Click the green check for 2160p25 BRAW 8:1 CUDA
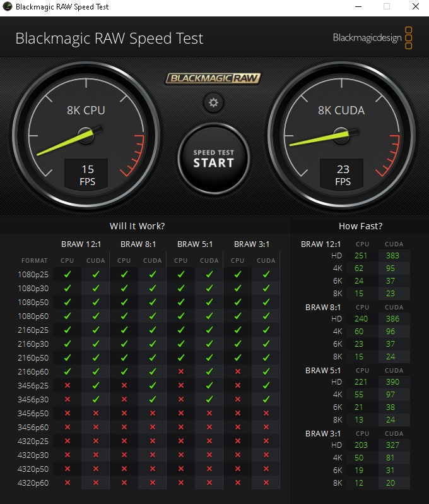The image size is (429, 504). coord(153,330)
